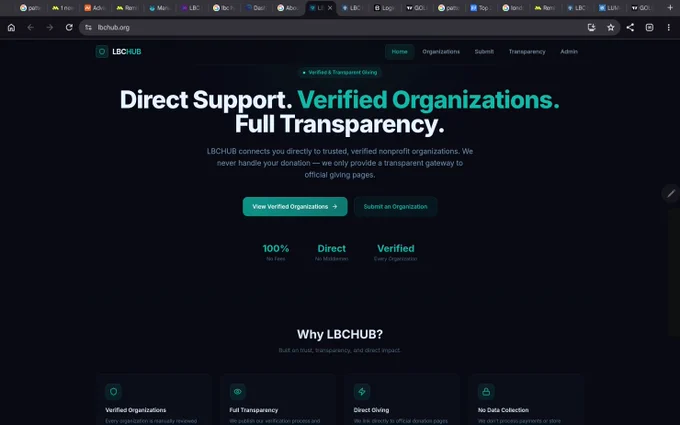Open the Submit nav page
This screenshot has width=680, height=425.
(x=484, y=52)
